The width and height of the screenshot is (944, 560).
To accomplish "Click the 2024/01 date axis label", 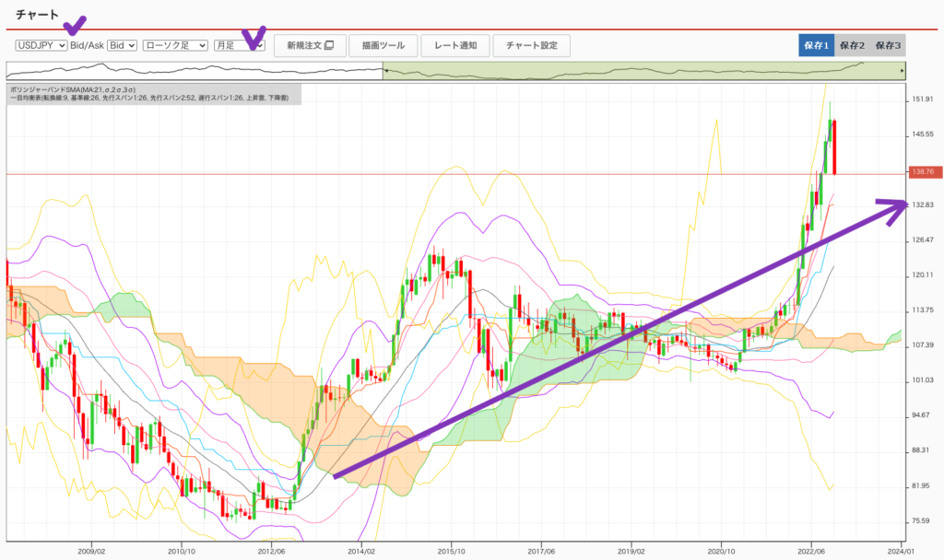I will tap(902, 551).
